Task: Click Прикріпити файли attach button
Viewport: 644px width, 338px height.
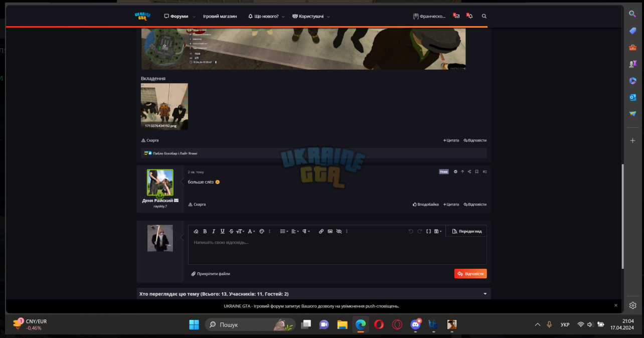Action: coord(211,274)
